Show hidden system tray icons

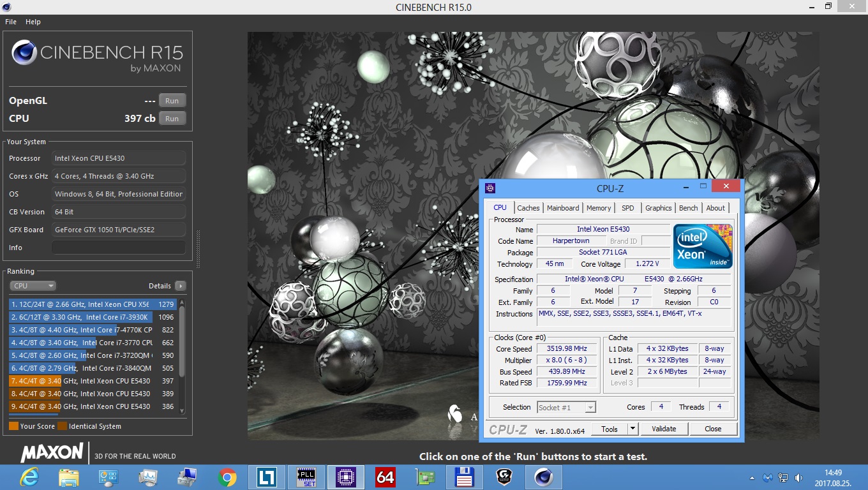pos(753,477)
